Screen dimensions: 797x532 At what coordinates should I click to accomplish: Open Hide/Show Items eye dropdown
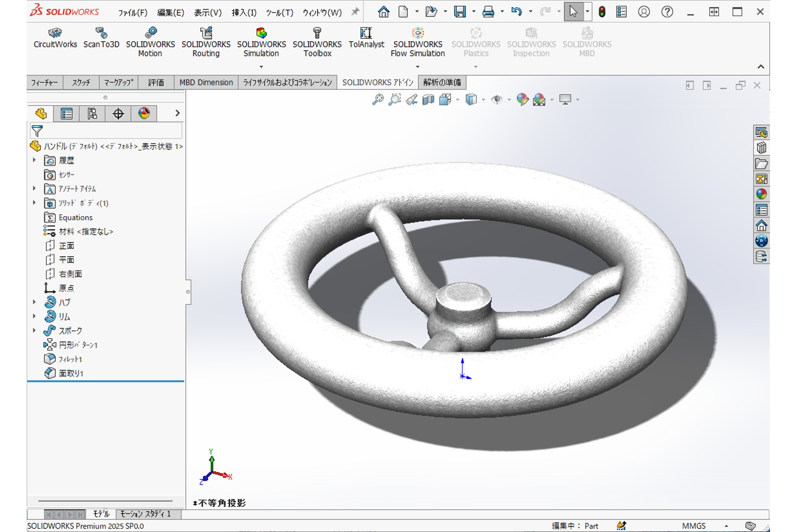[509, 100]
